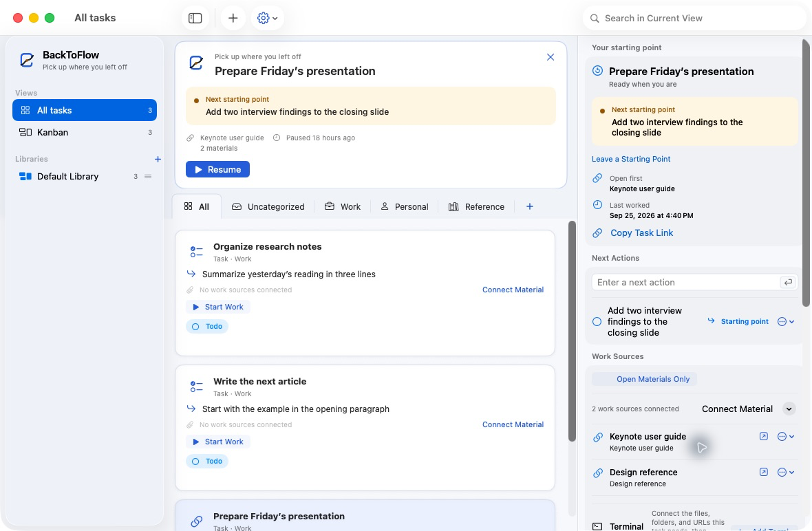812x531 pixels.
Task: Click the Open first link icon
Action: (597, 178)
